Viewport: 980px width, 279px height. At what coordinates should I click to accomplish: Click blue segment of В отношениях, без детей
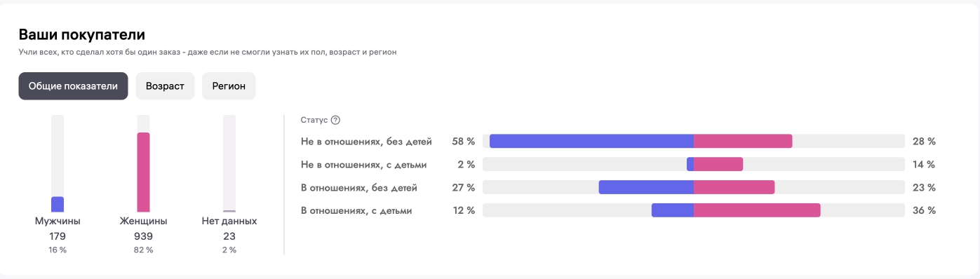pyautogui.click(x=646, y=187)
